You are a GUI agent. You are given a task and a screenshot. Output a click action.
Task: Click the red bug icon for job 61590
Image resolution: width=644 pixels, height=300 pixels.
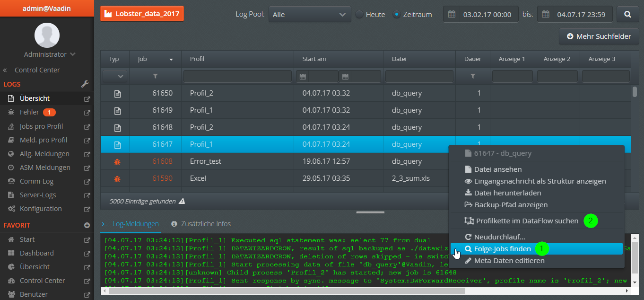117,178
